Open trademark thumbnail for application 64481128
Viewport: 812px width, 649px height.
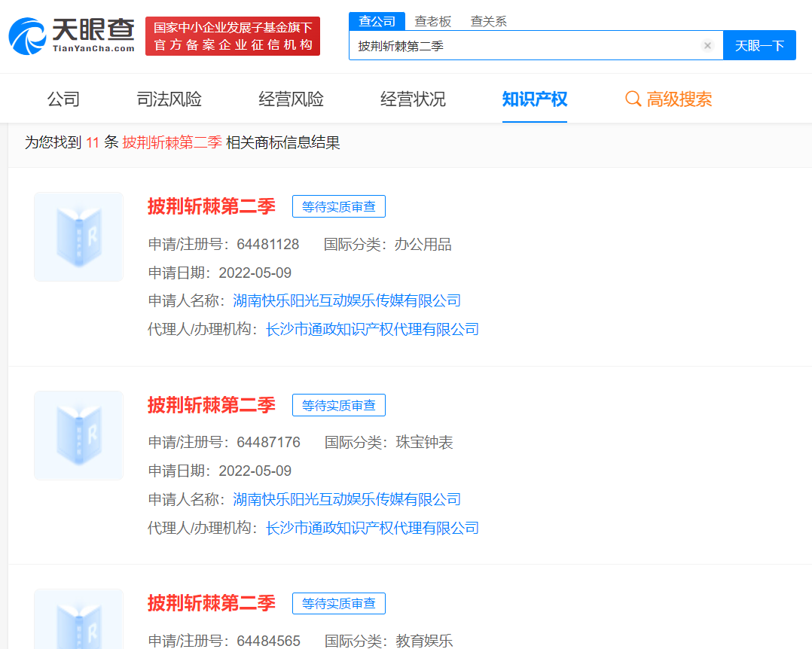(78, 237)
